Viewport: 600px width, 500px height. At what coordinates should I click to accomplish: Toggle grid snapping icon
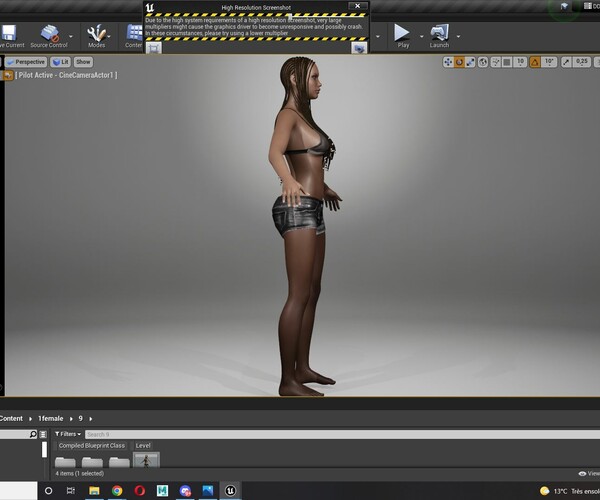click(507, 62)
